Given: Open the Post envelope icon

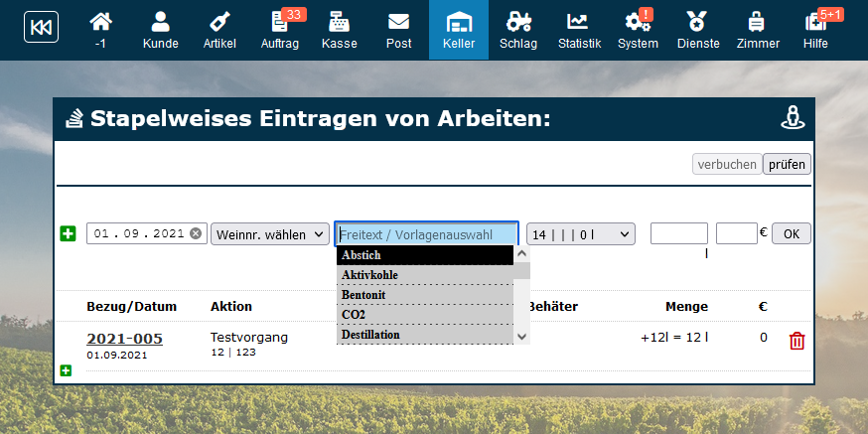Looking at the screenshot, I should pyautogui.click(x=398, y=22).
